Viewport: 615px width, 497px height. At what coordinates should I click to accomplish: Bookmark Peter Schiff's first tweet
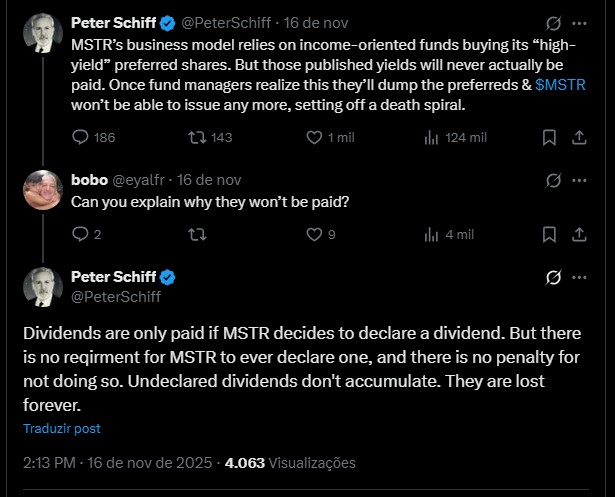click(x=549, y=137)
